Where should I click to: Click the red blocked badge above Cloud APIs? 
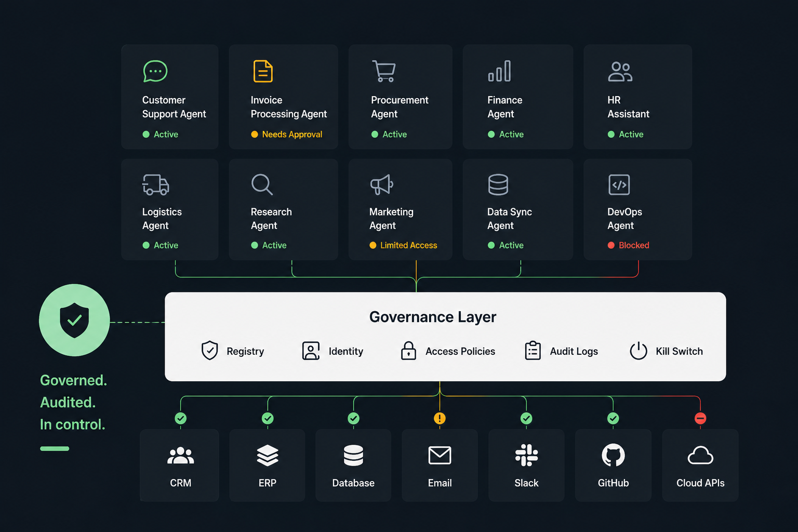click(x=700, y=418)
